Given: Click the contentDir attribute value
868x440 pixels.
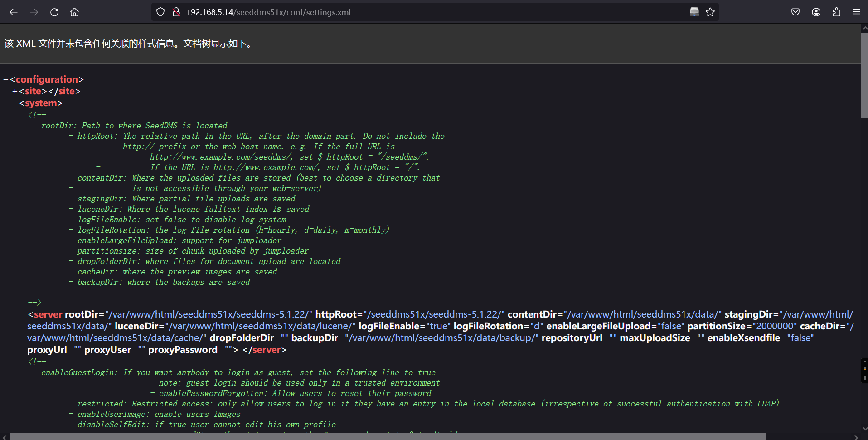Looking at the screenshot, I should (x=642, y=314).
